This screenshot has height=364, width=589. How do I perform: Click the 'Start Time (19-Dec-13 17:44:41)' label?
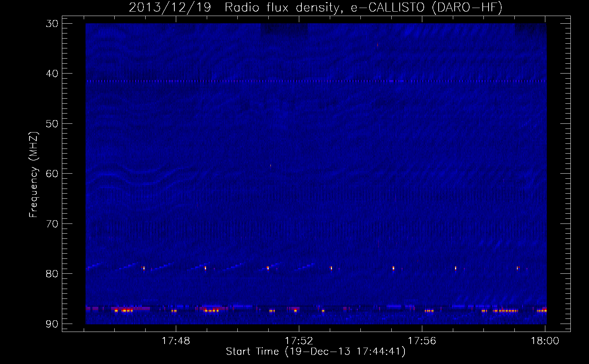[x=316, y=352]
